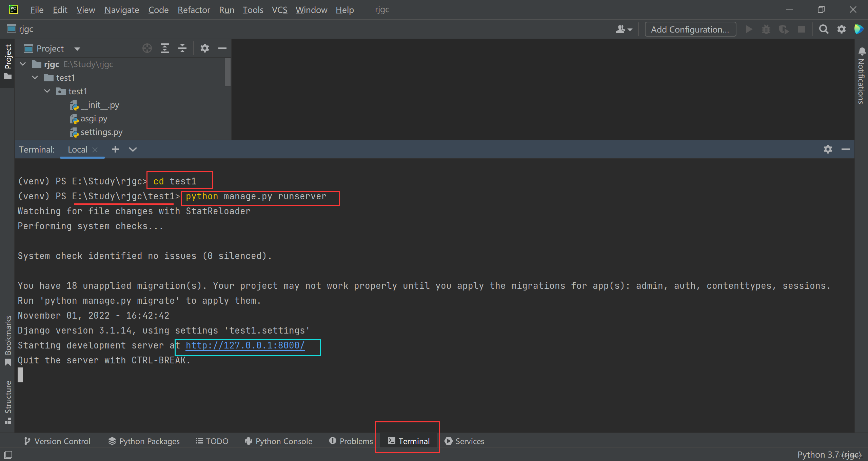Open Terminal panel settings gear
Viewport: 868px width, 461px height.
point(828,149)
